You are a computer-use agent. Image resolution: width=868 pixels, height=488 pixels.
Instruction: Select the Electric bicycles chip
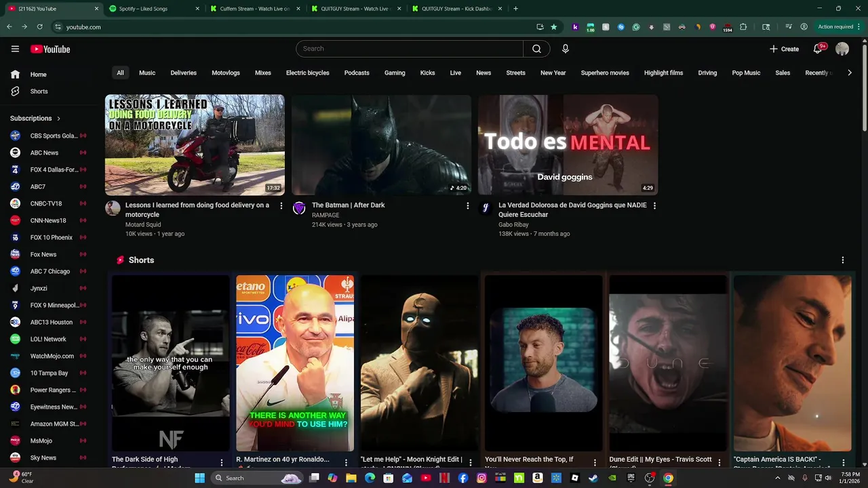tap(307, 73)
